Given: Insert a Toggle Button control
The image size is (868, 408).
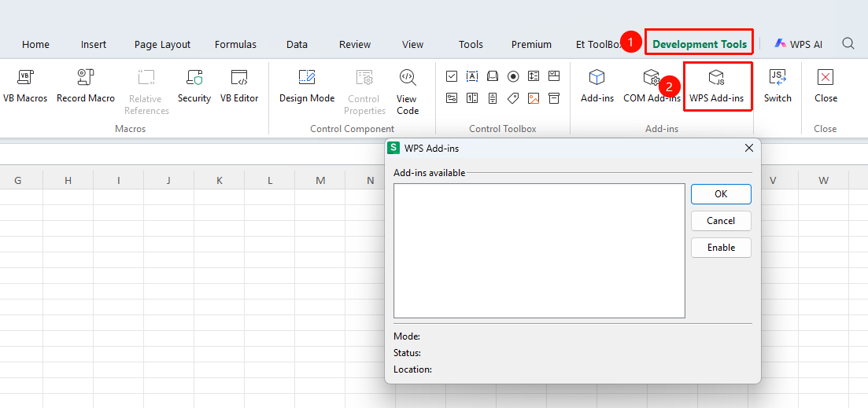Looking at the screenshot, I should [452, 98].
